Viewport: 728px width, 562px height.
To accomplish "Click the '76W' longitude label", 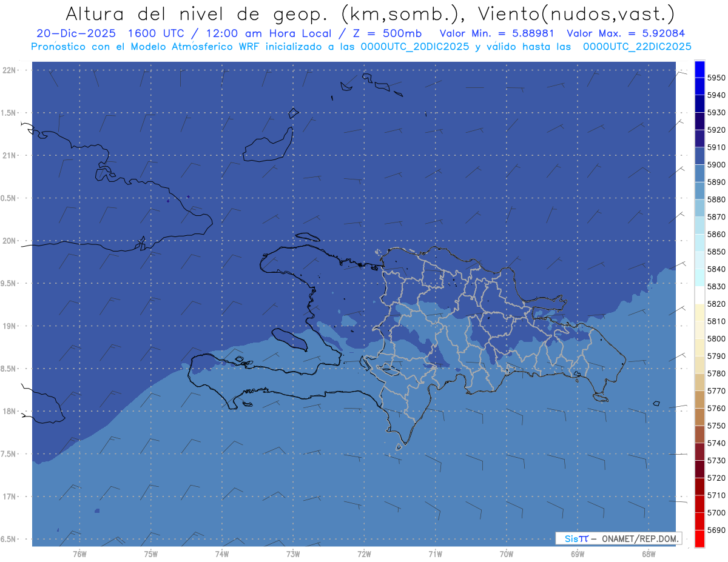I will coord(79,554).
